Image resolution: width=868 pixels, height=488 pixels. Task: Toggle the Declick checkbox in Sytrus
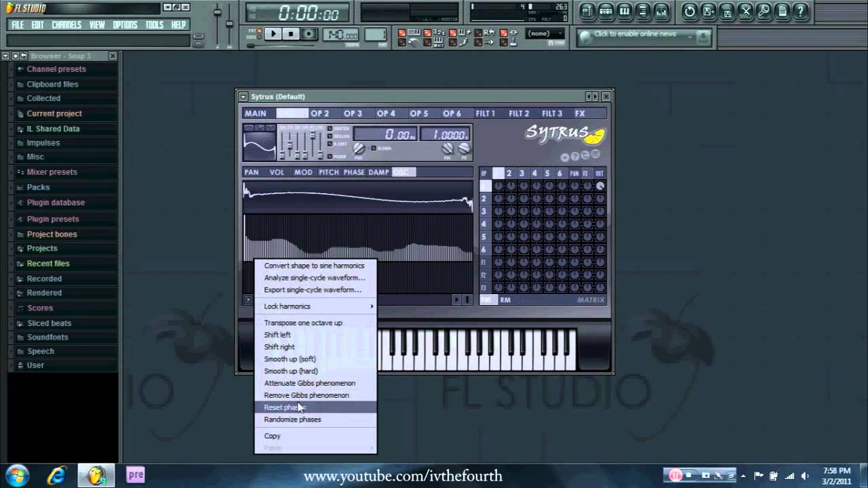pyautogui.click(x=330, y=136)
